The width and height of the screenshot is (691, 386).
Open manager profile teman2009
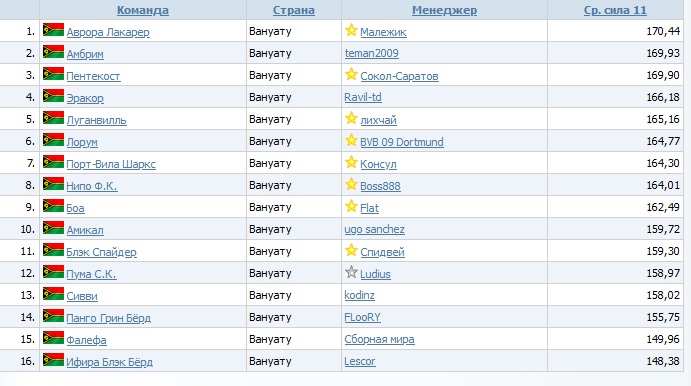coord(372,53)
